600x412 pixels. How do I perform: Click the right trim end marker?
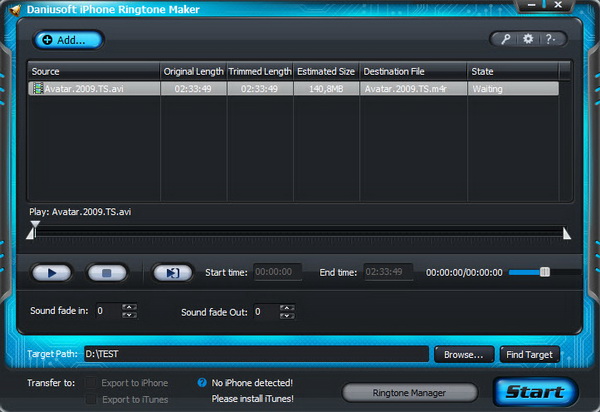(567, 233)
